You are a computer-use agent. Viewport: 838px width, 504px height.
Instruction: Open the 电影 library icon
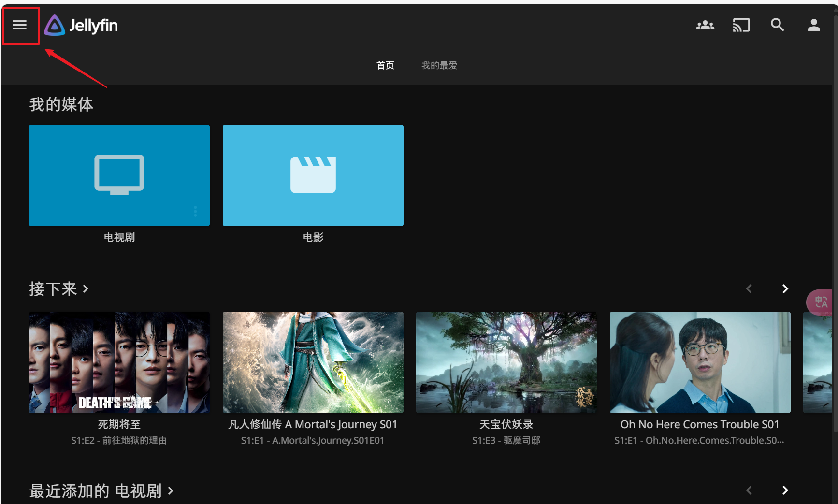click(x=313, y=175)
